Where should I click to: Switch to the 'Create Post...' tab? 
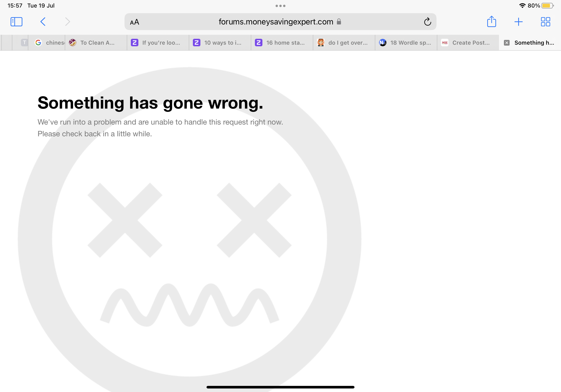[468, 43]
